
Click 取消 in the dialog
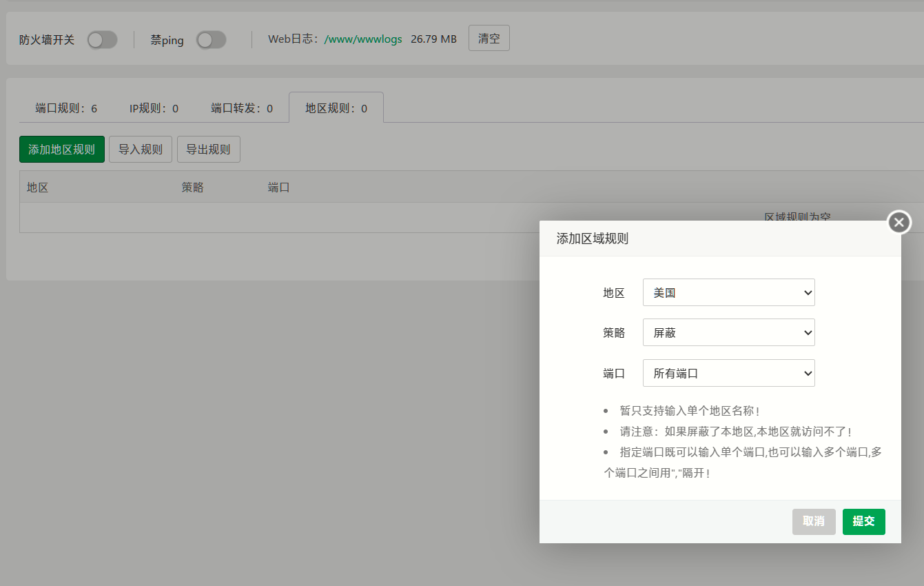tap(814, 522)
